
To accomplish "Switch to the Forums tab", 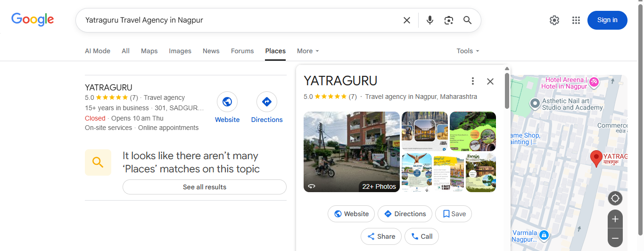I will pos(242,51).
